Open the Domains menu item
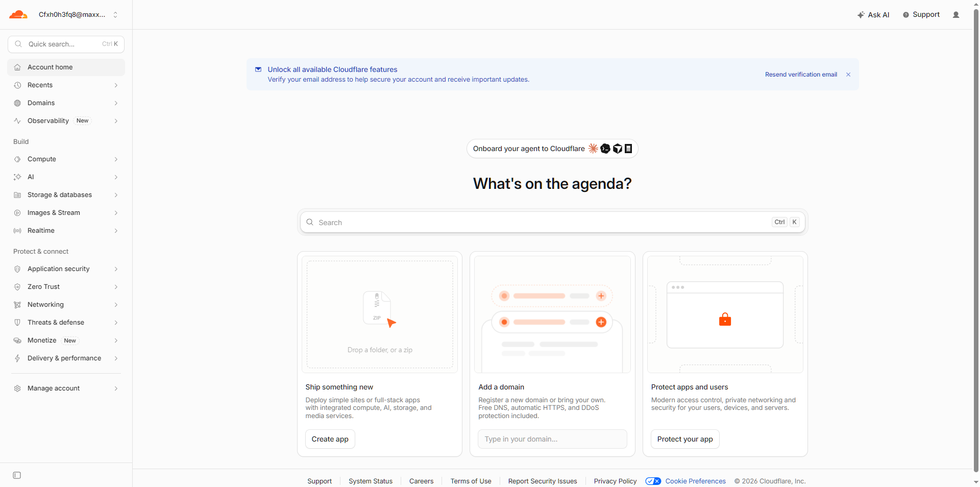The width and height of the screenshot is (980, 487). [x=66, y=103]
